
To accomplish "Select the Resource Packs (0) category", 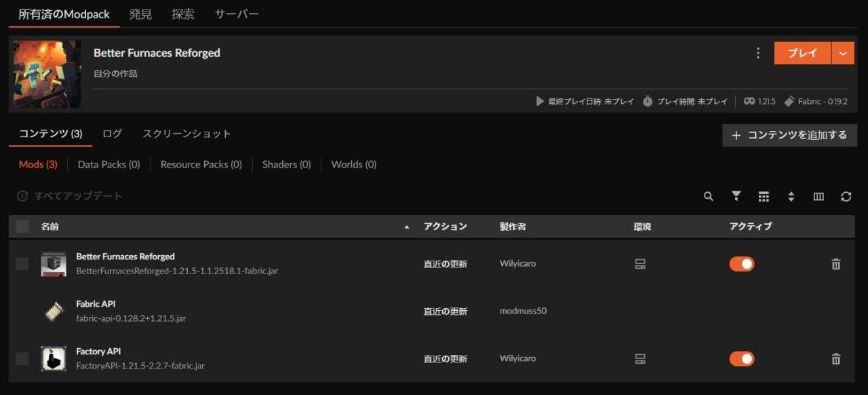I will [201, 164].
